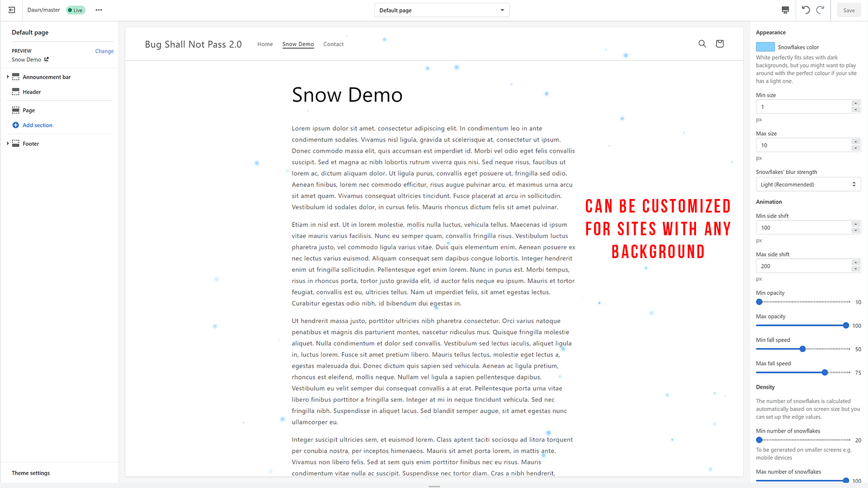This screenshot has width=868, height=488.
Task: Click the Max fall speed slider handle
Action: [x=825, y=373]
